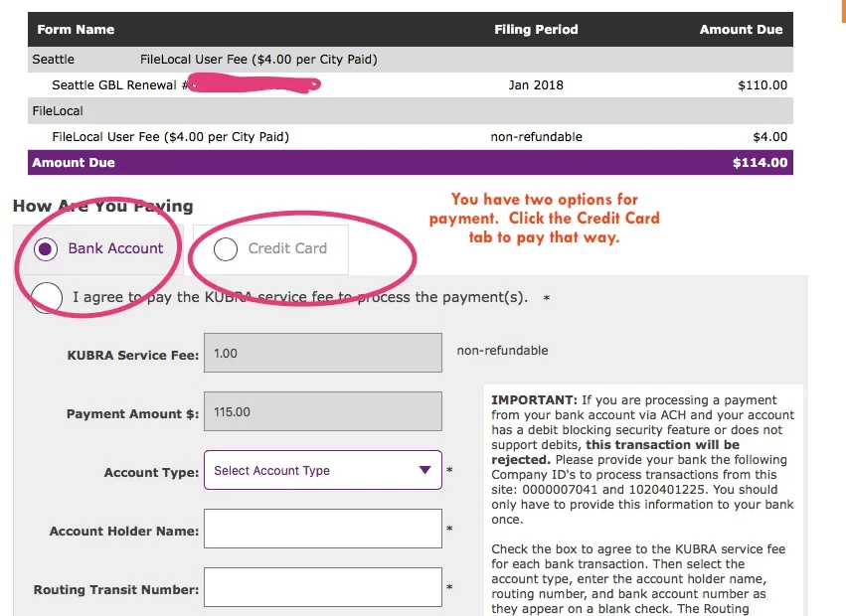846x616 pixels.
Task: Click the FileLocal User Fee line item
Action: point(171,137)
